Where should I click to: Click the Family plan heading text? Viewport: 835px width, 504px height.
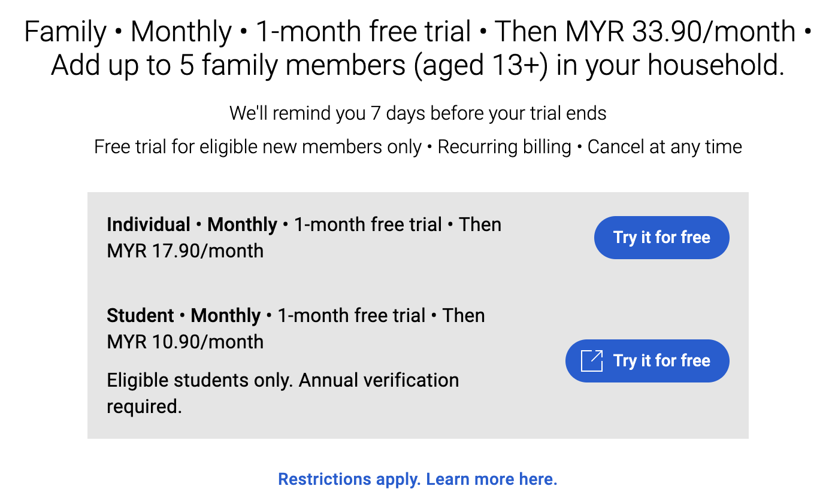point(65,31)
